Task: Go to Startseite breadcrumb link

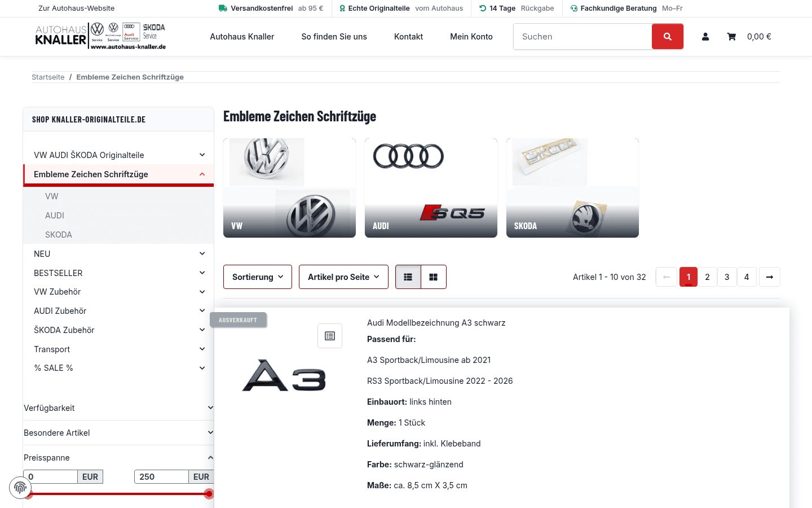Action: point(48,77)
